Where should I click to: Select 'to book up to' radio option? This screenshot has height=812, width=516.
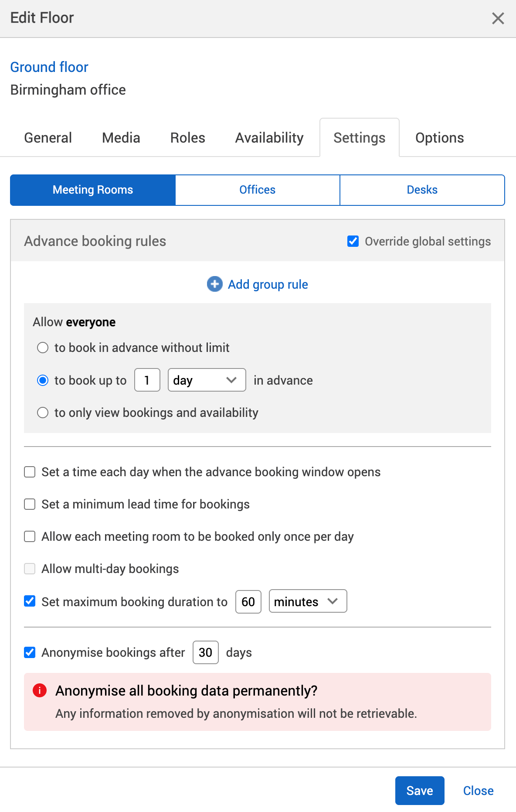(x=43, y=380)
